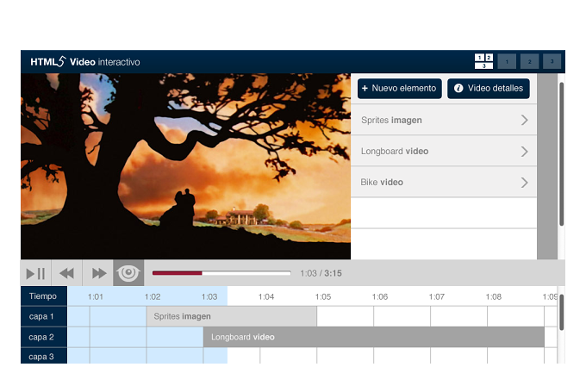Jump to 1:08 on the timeline ruler
This screenshot has width=586, height=392.
pyautogui.click(x=493, y=296)
